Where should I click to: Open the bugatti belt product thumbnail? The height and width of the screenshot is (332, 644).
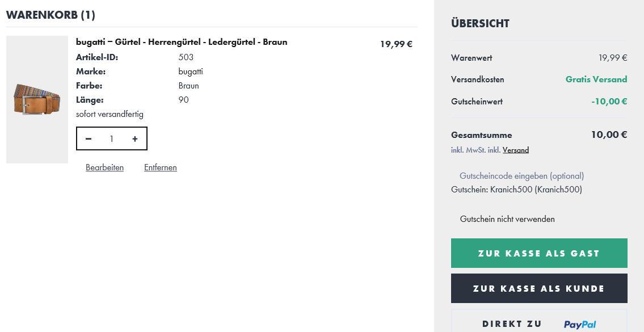[37, 100]
